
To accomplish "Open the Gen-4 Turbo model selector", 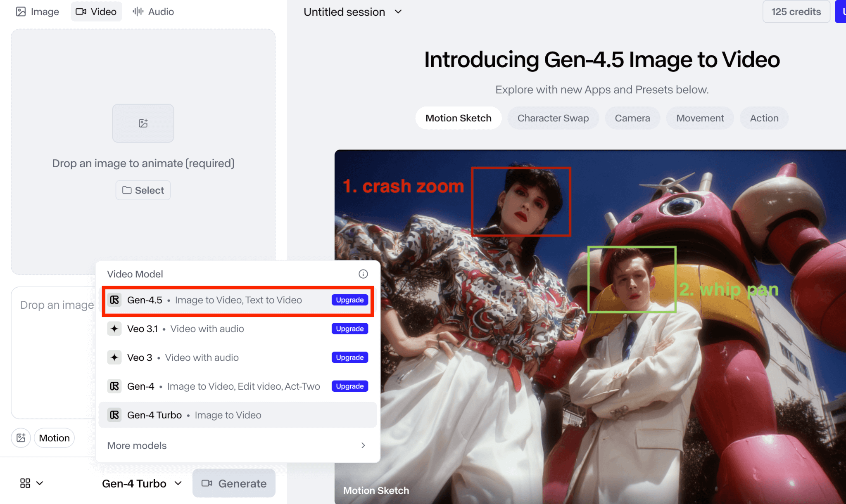I will tap(142, 483).
